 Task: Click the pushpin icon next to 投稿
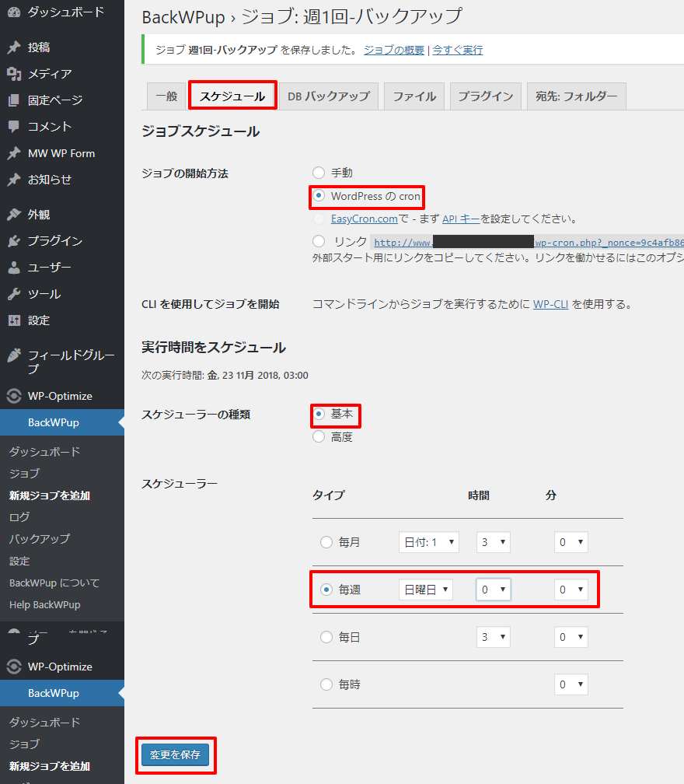[14, 47]
